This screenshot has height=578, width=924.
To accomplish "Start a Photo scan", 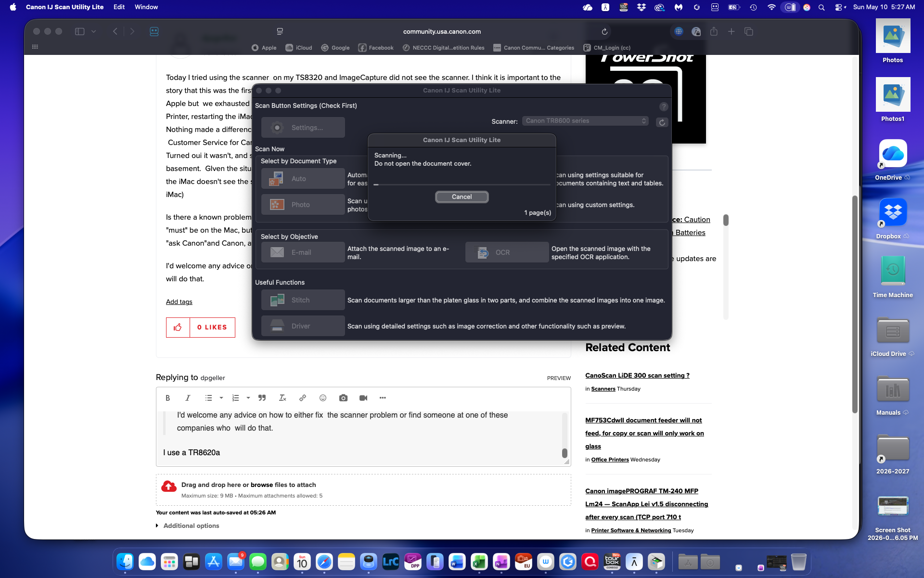I will (x=303, y=205).
